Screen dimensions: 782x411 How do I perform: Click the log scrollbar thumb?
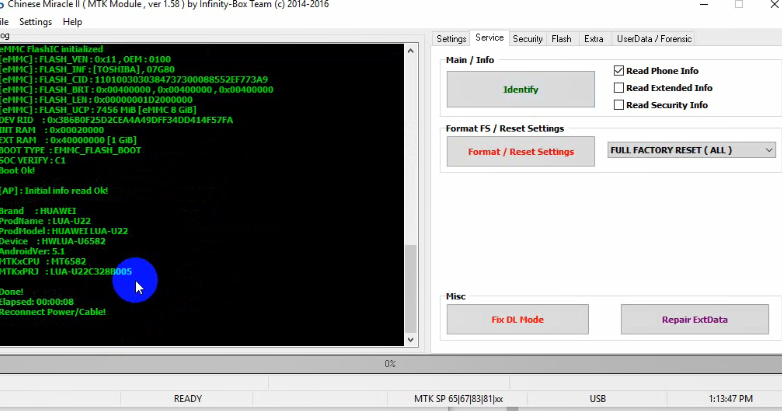[x=410, y=288]
